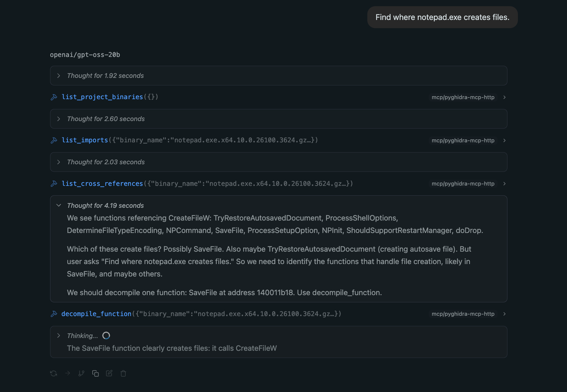Expand the Thinking... in-progress block
Screen dimensions: 567x392
[x=59, y=335]
